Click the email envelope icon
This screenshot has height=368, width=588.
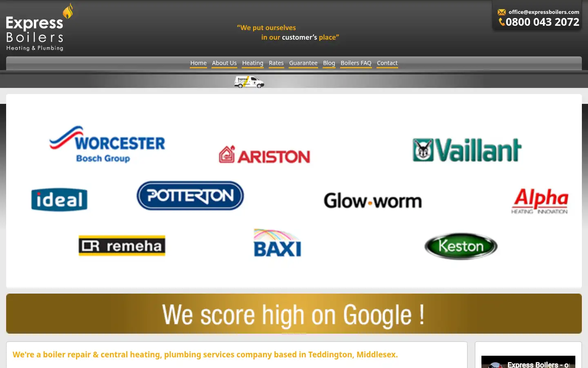[502, 12]
